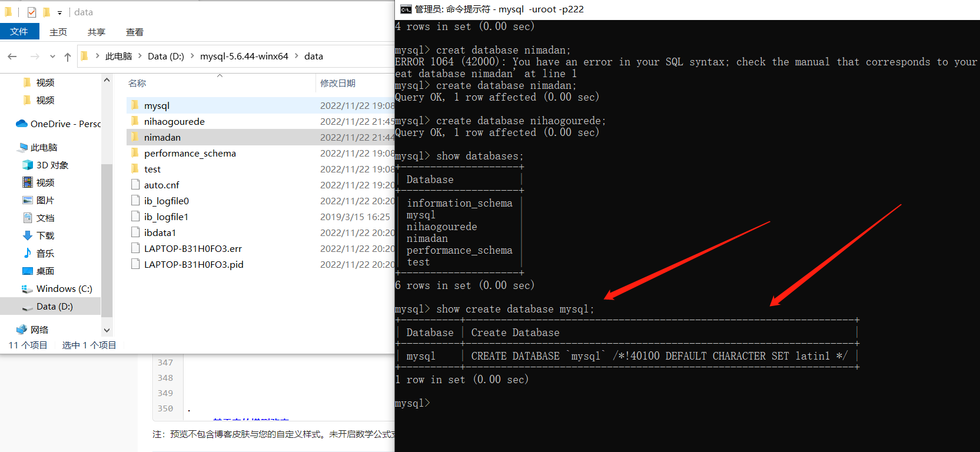This screenshot has height=452, width=980.
Task: Click the command prompt window title icon
Action: coord(406,9)
